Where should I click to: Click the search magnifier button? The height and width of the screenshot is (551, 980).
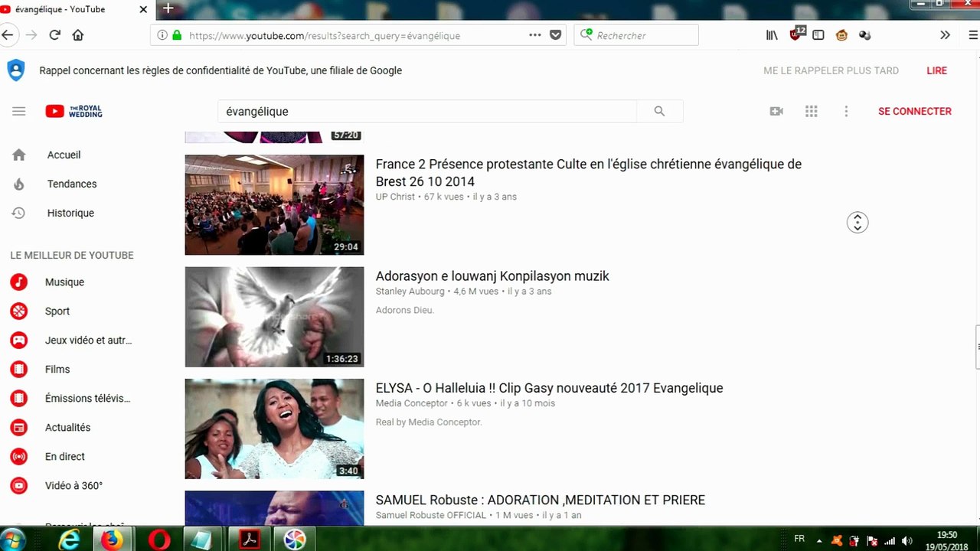click(659, 112)
